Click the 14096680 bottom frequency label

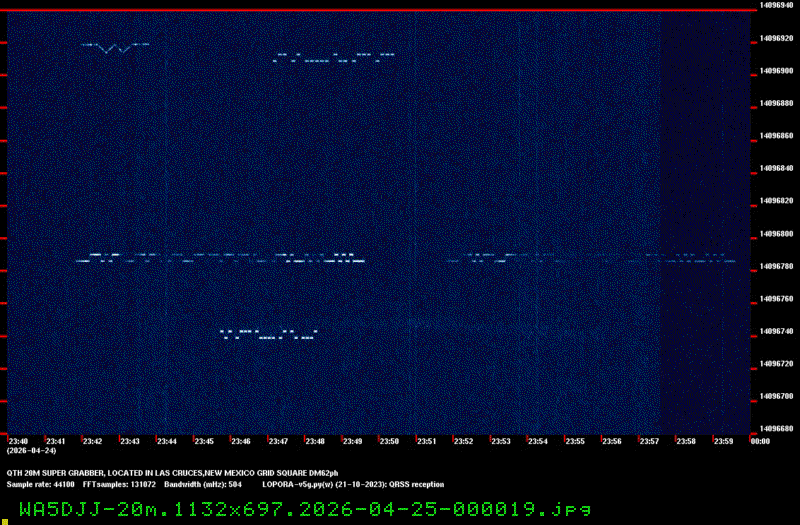pyautogui.click(x=777, y=429)
